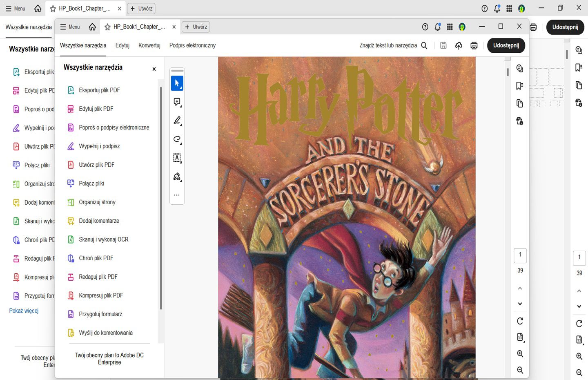Open notifications bell in front window
This screenshot has width=588, height=380.
point(437,27)
